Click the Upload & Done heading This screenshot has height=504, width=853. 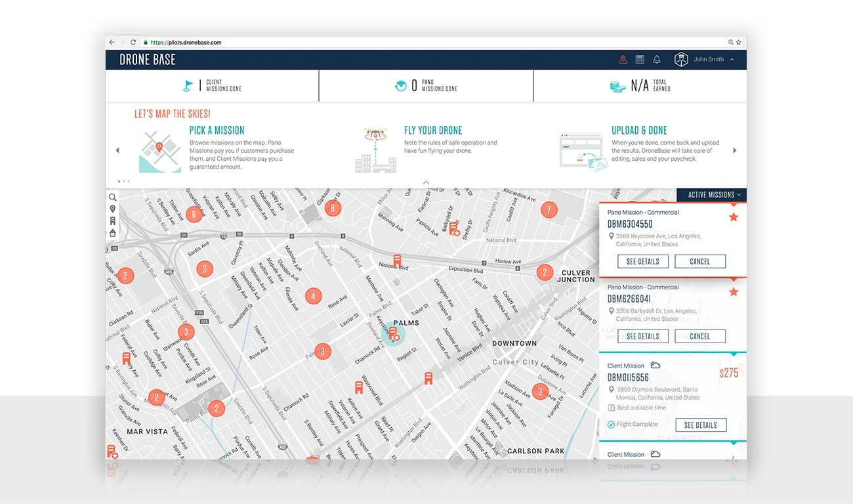[x=639, y=131]
